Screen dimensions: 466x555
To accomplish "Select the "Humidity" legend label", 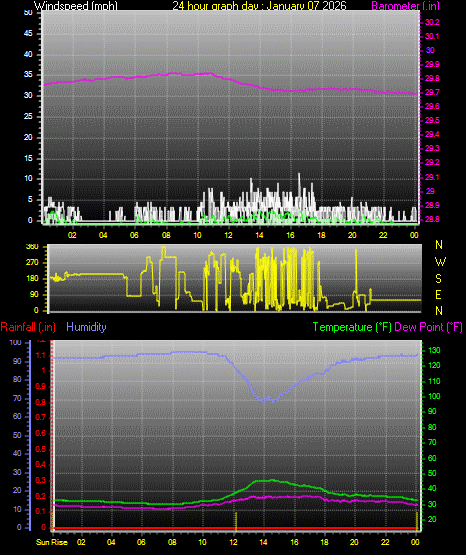I will pyautogui.click(x=86, y=327).
